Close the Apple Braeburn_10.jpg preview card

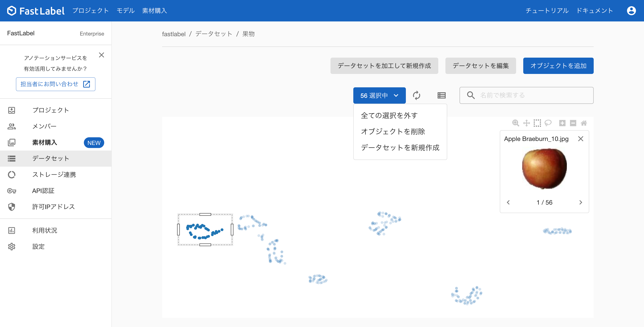(x=580, y=139)
